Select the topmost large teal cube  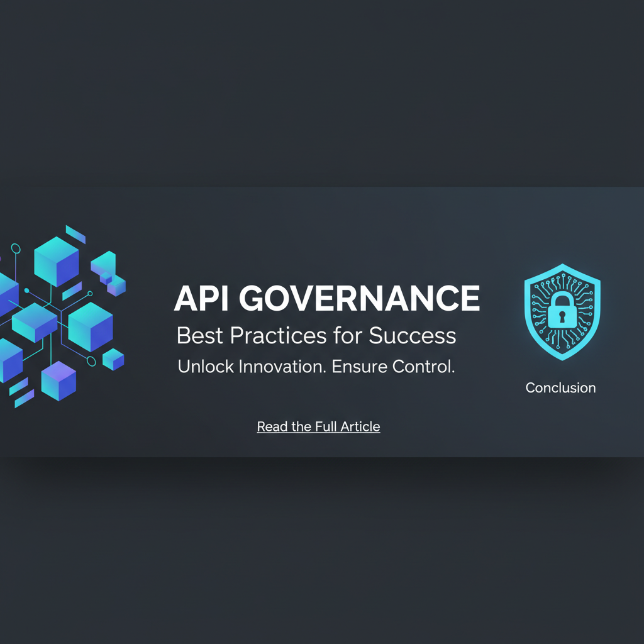(x=57, y=261)
